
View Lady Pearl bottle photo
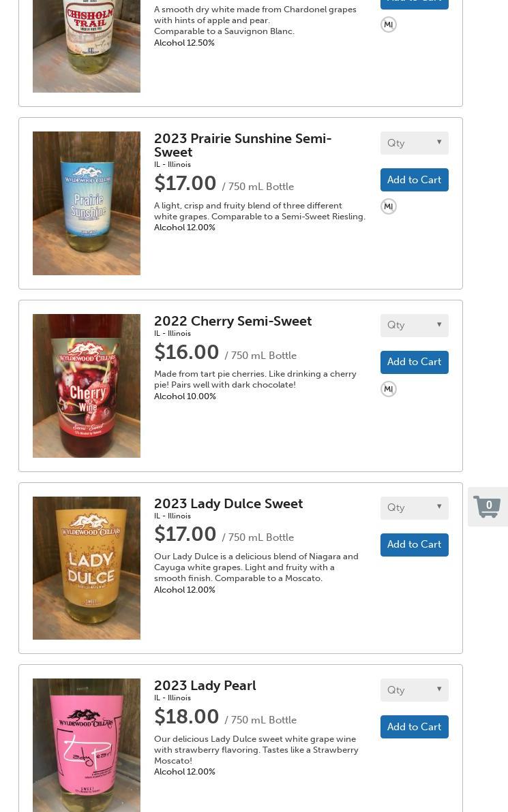pyautogui.click(x=87, y=745)
